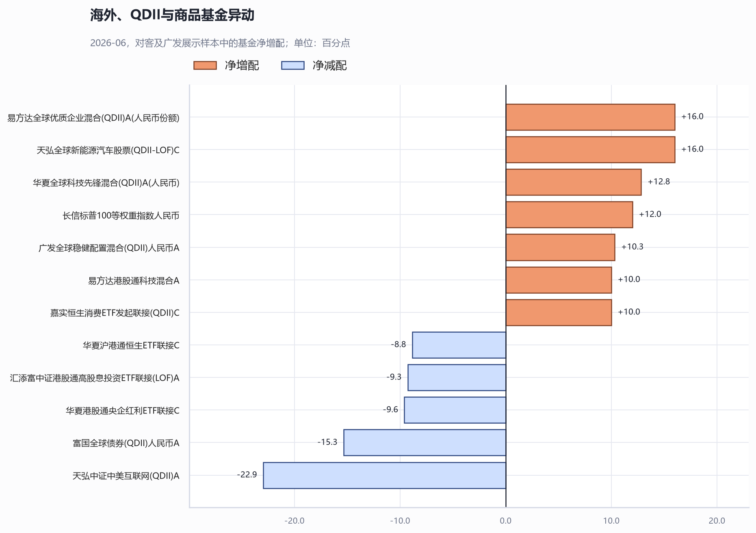The height and width of the screenshot is (533, 756).
Task: Select the -9.3 bar for 汇添富中证港股通高股息
Action: pos(457,377)
